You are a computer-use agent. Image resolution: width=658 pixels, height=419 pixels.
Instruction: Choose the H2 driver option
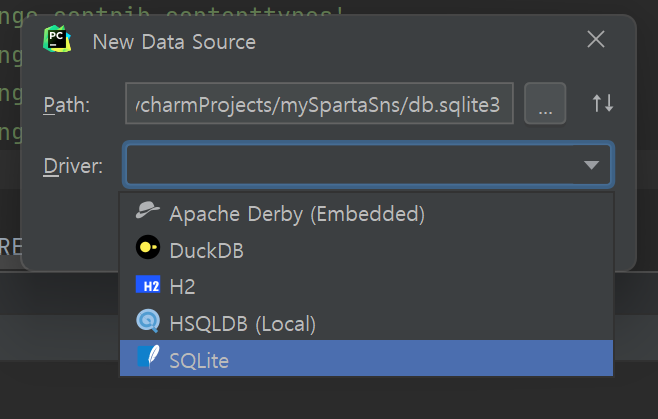click(366, 286)
